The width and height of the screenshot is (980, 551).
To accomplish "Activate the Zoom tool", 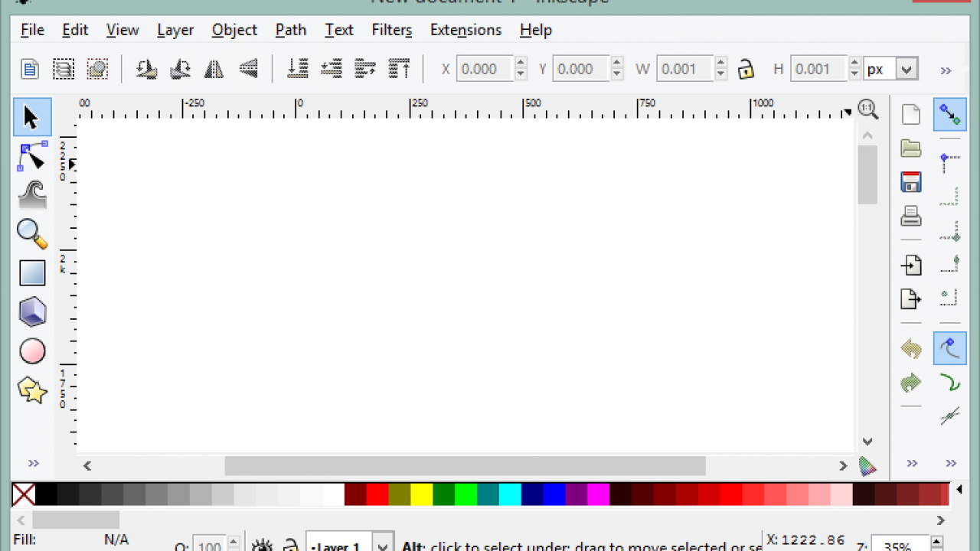I will tap(32, 234).
